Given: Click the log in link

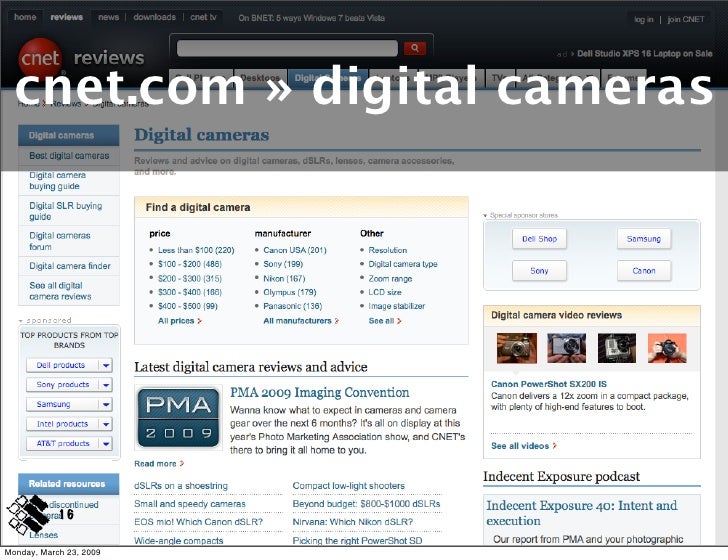Looking at the screenshot, I should point(644,20).
